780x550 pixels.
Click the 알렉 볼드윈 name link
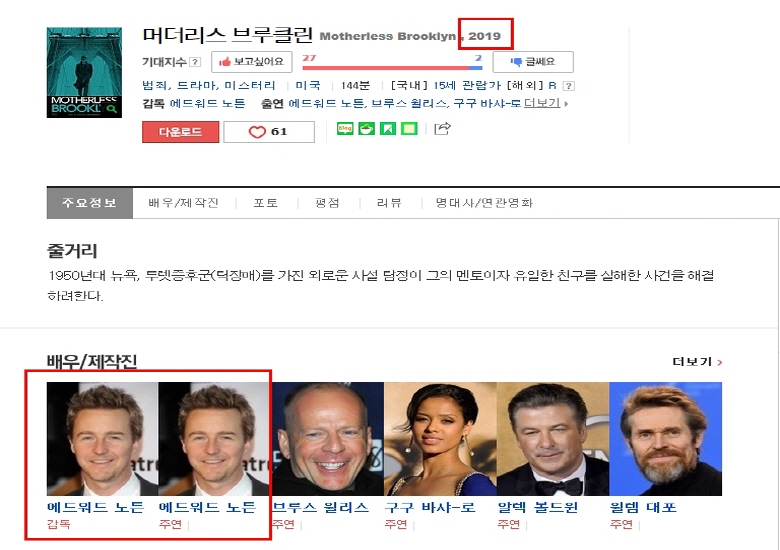click(x=538, y=507)
